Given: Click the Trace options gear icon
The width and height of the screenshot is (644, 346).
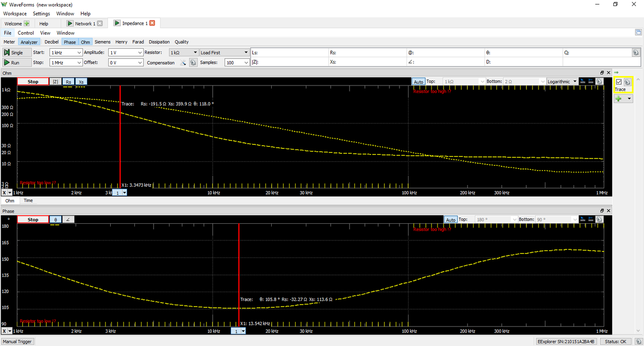Looking at the screenshot, I should point(627,82).
